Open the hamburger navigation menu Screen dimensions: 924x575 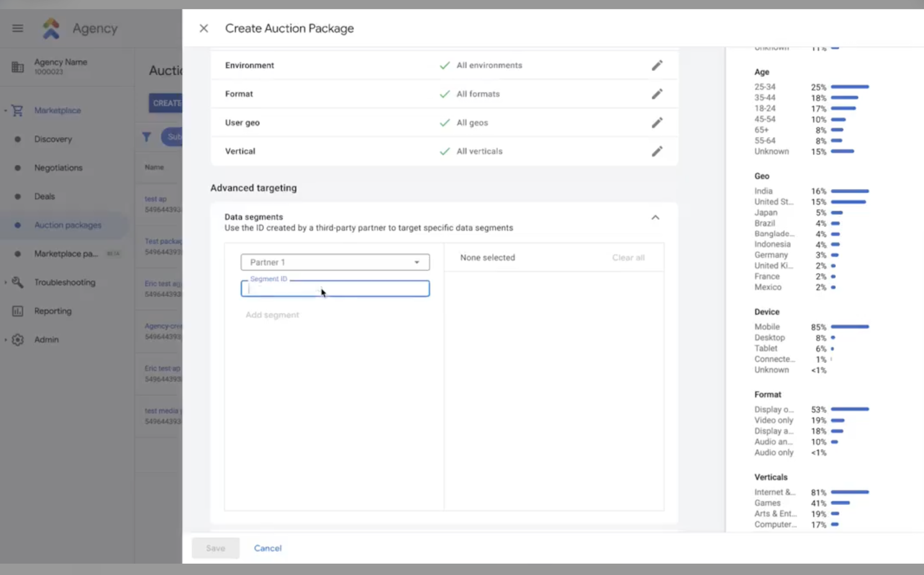[17, 28]
